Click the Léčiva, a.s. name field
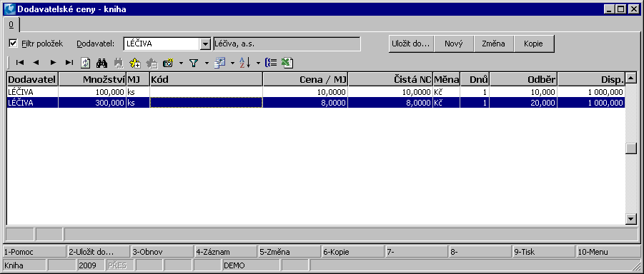This screenshot has height=274, width=644. pos(287,44)
